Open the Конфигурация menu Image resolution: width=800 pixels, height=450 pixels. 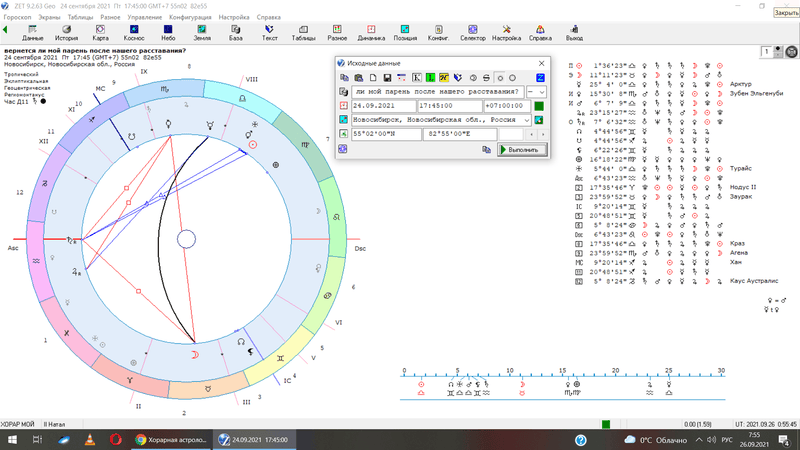coord(189,17)
